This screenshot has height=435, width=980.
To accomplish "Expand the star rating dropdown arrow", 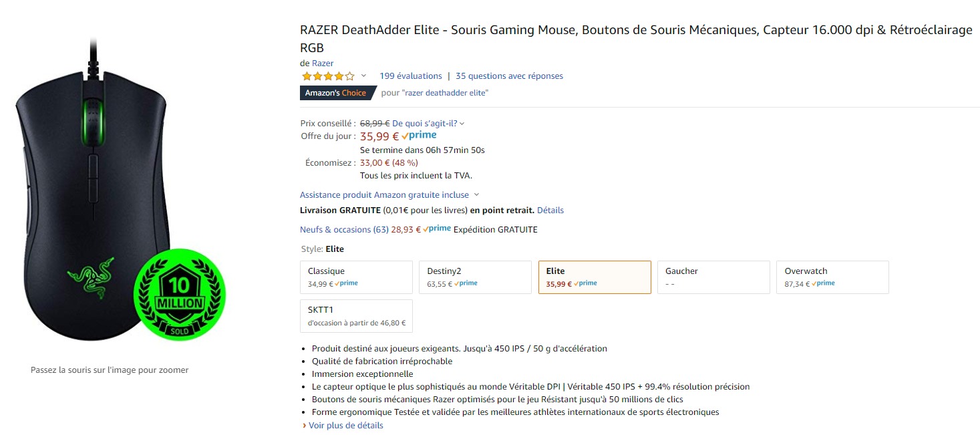I will [x=363, y=76].
